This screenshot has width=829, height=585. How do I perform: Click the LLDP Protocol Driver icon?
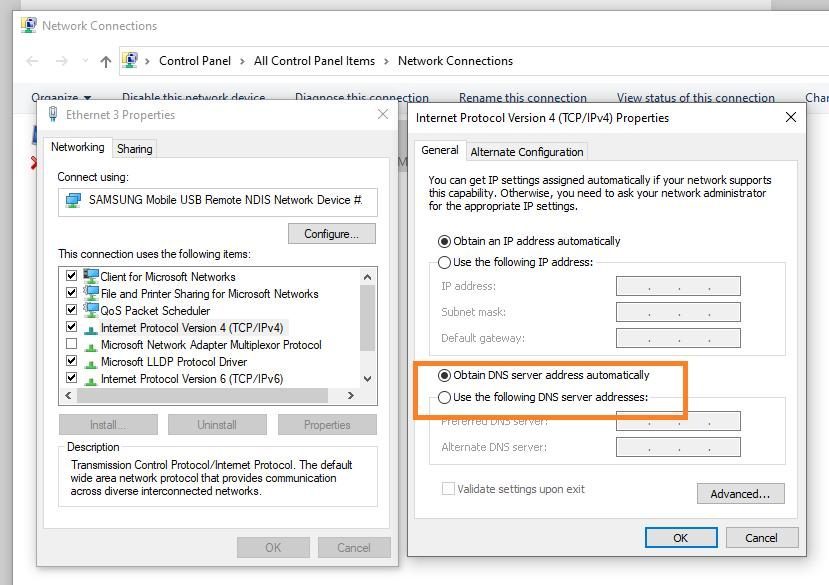pos(91,363)
